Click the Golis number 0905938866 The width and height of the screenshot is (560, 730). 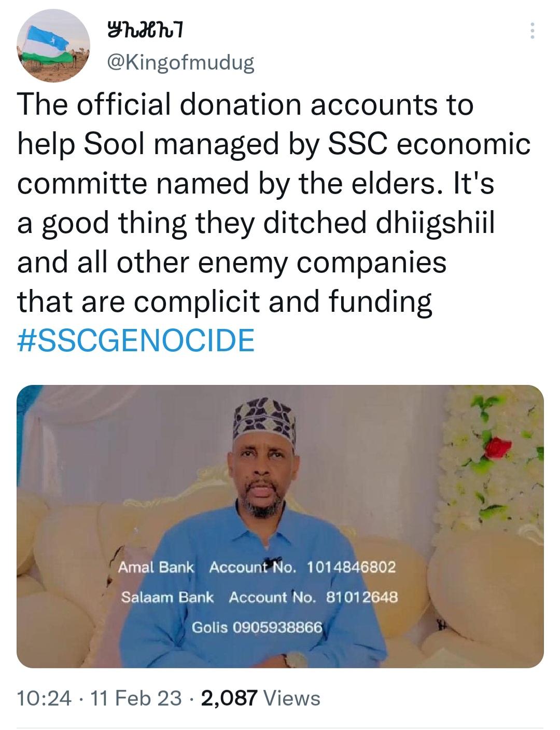(x=277, y=627)
